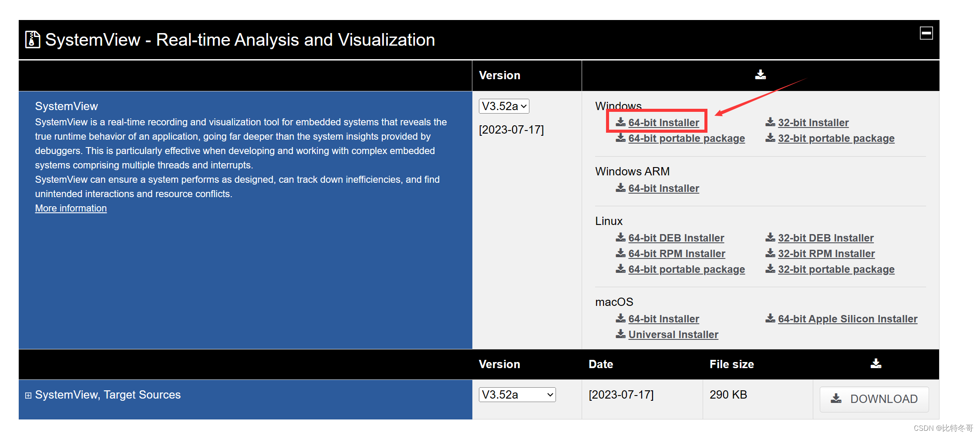Select the 32-bit RPM Installer for Linux
The image size is (980, 436).
tap(826, 253)
